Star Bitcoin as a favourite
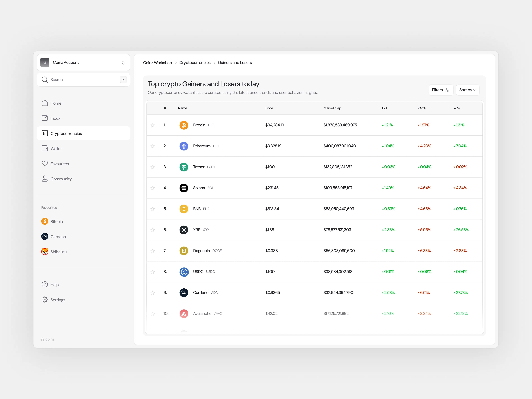 coord(153,125)
